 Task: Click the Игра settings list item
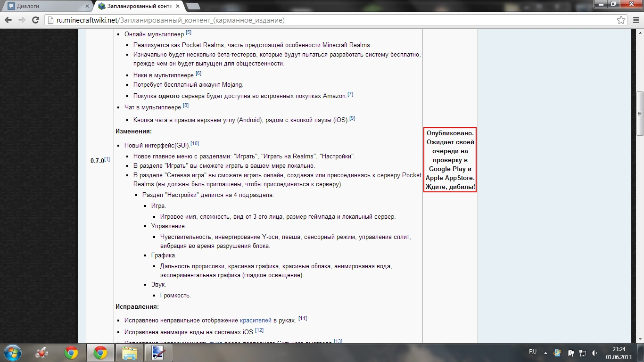pyautogui.click(x=158, y=206)
